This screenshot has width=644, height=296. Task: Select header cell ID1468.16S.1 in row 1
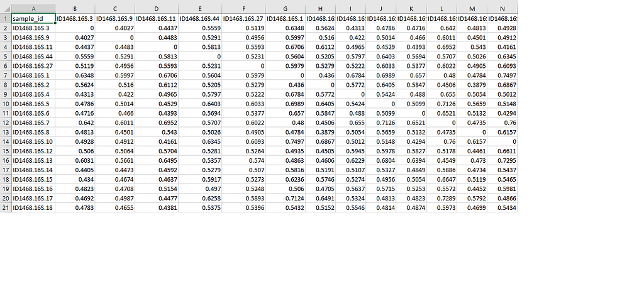coord(286,18)
